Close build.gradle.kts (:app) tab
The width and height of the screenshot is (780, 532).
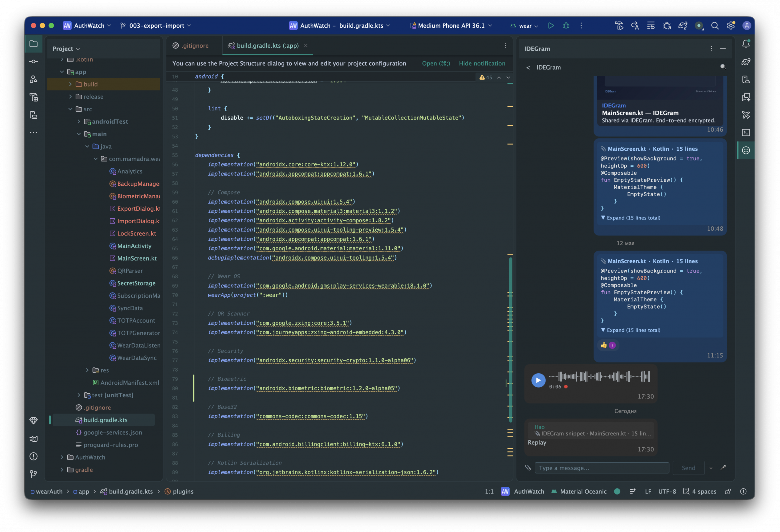[306, 46]
